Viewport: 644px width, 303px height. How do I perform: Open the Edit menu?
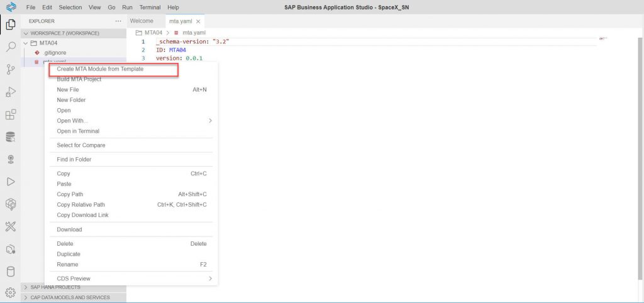pyautogui.click(x=47, y=8)
